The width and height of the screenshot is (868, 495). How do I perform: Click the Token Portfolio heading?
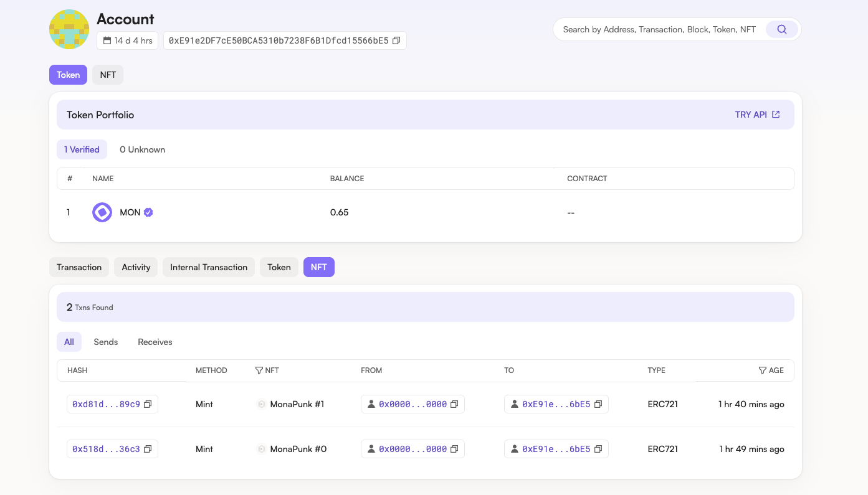click(x=100, y=115)
